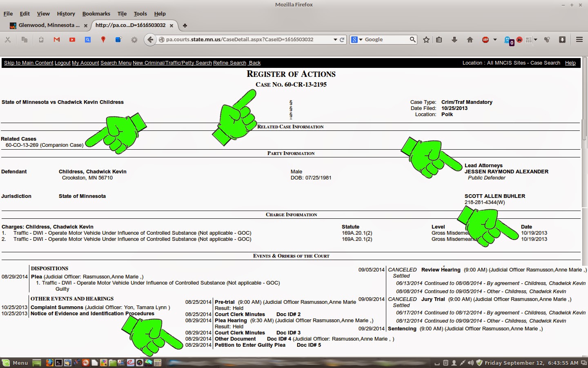The height and width of the screenshot is (368, 588).
Task: Open the Calculator taskbar launcher
Action: click(x=158, y=363)
